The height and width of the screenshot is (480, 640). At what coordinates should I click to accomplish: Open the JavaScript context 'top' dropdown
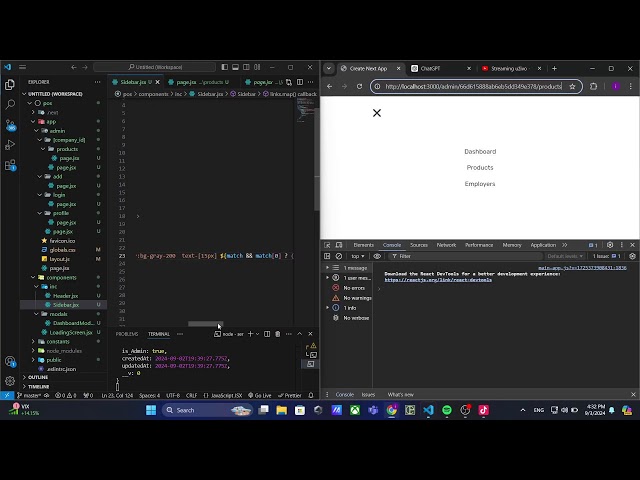(358, 256)
